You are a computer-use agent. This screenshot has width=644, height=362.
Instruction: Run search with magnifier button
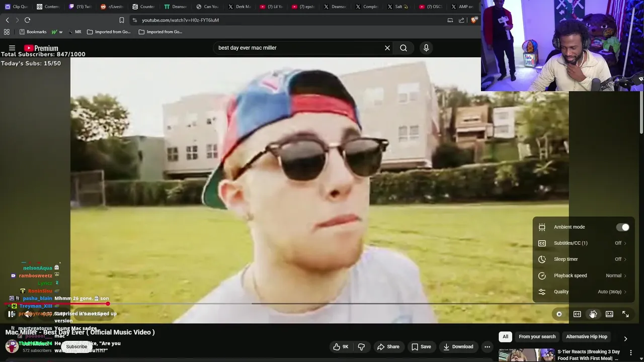point(404,48)
